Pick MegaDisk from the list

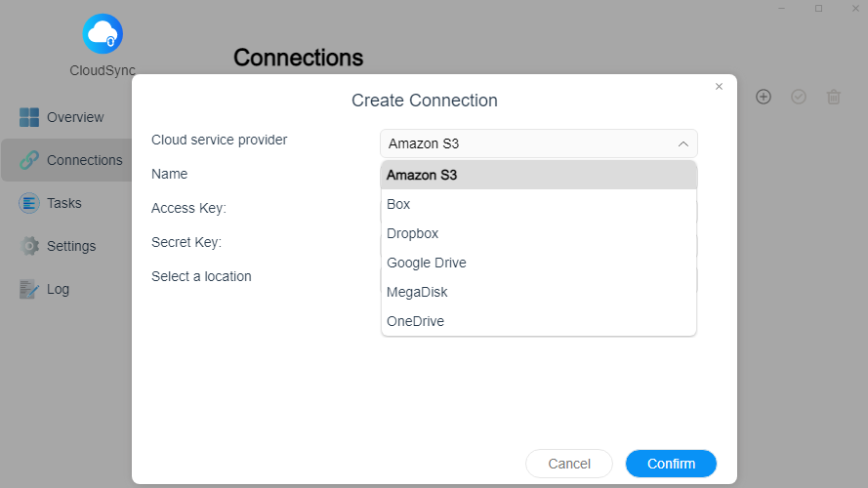539,292
